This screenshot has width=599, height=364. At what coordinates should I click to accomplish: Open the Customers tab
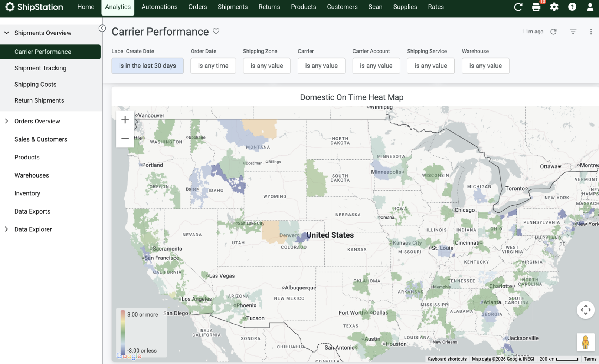click(342, 7)
